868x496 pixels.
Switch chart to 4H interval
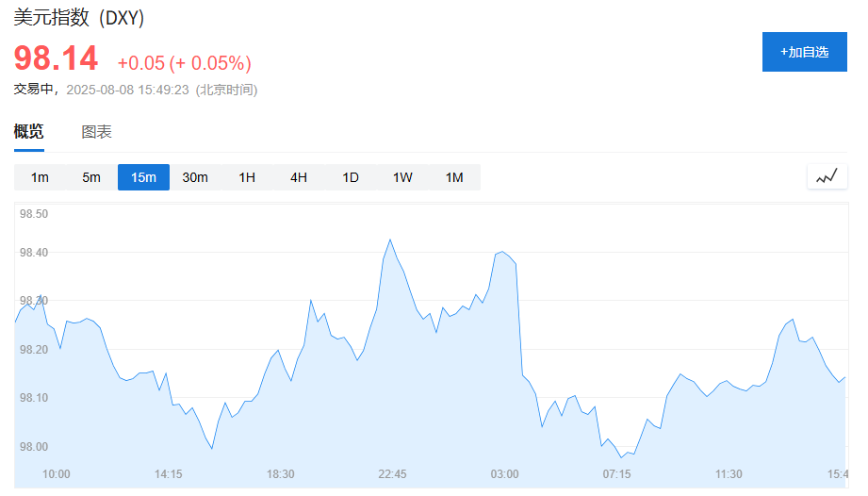pos(299,177)
